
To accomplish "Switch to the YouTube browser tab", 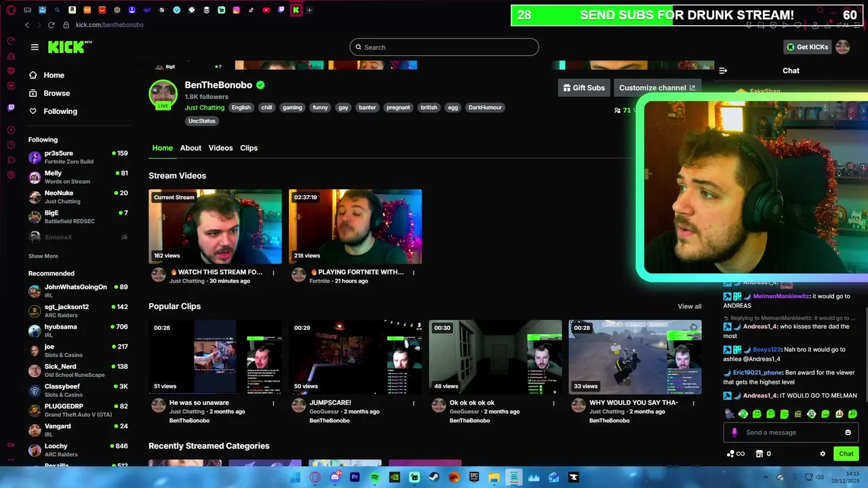I will click(x=266, y=10).
